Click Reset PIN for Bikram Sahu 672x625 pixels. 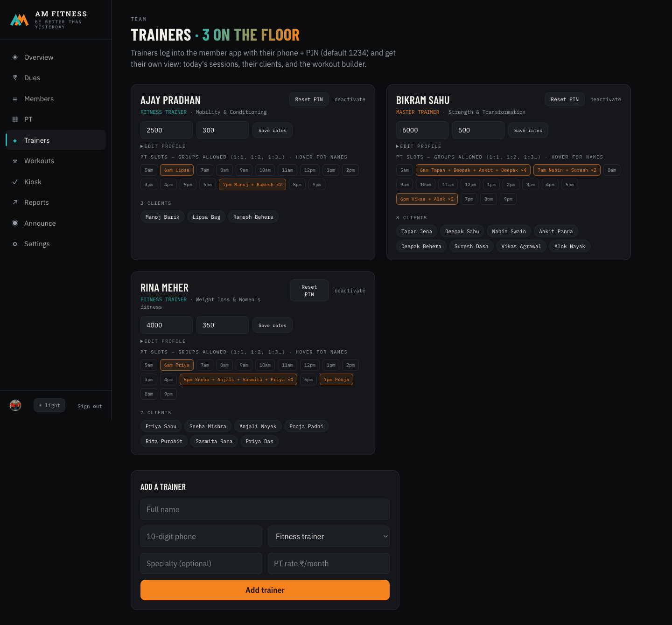click(x=565, y=99)
